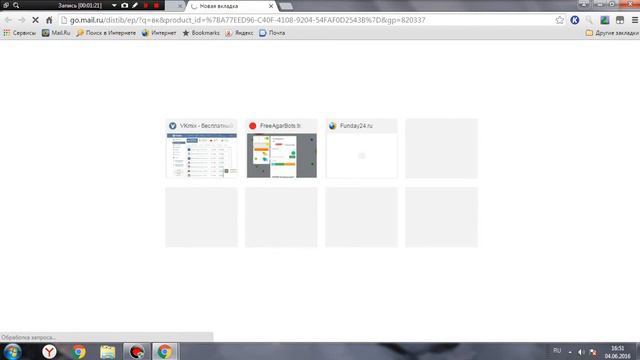This screenshot has width=640, height=360.
Task: Show hidden system tray icons
Action: coord(570,352)
